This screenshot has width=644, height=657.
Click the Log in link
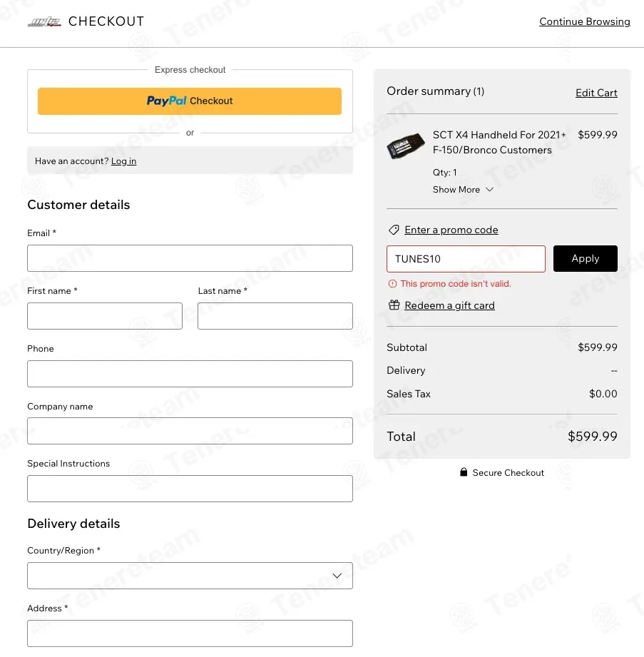click(x=123, y=161)
